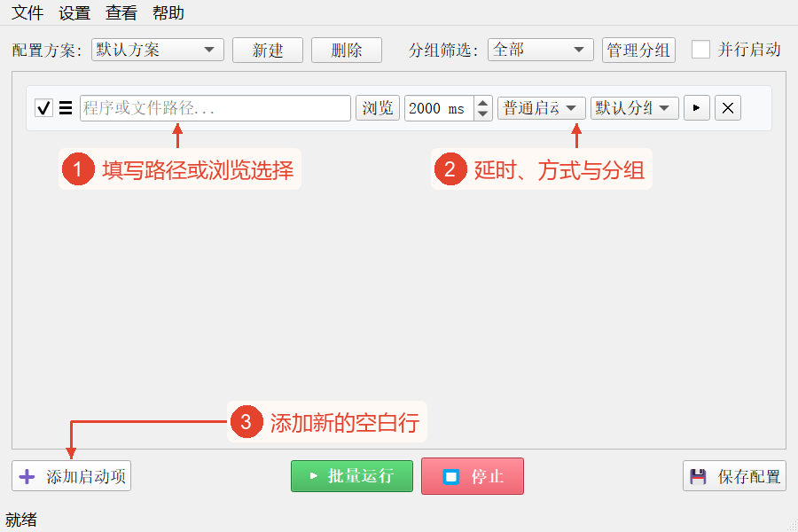Click 添加启动项 to add a row
Image resolution: width=798 pixels, height=532 pixels.
pyautogui.click(x=71, y=476)
